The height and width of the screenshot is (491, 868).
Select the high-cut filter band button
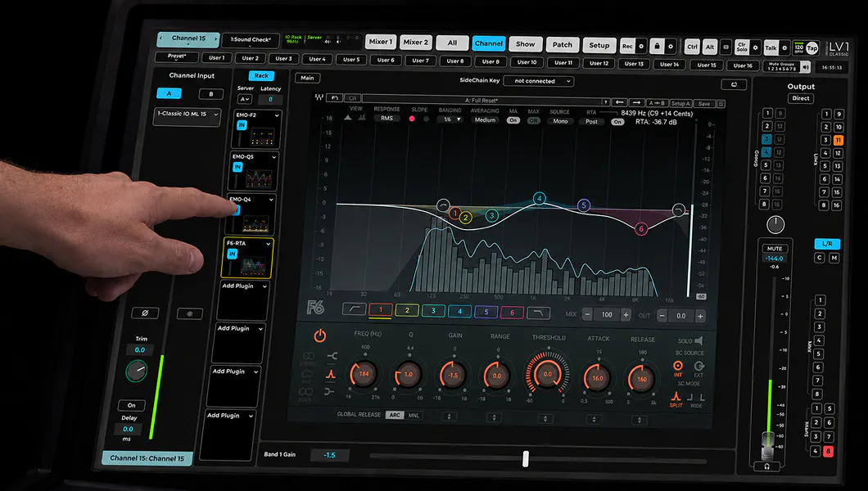538,313
